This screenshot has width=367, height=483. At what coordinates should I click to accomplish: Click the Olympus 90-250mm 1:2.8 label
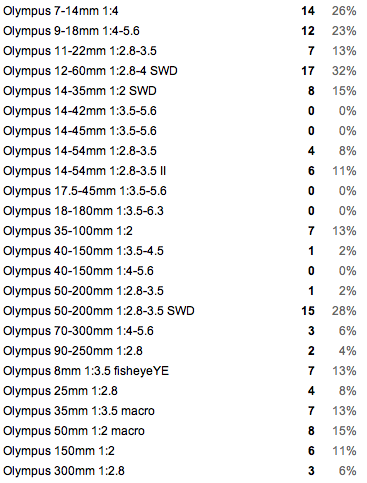(73, 351)
